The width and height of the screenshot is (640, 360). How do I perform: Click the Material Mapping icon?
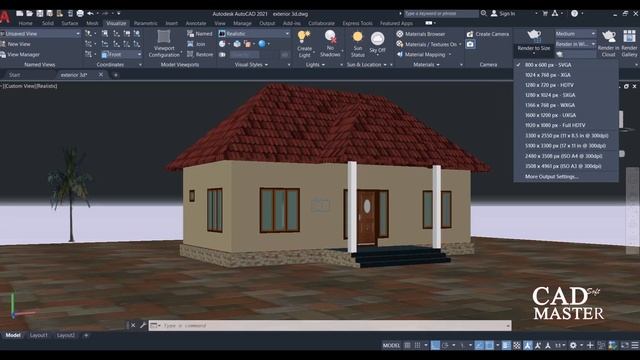click(400, 54)
